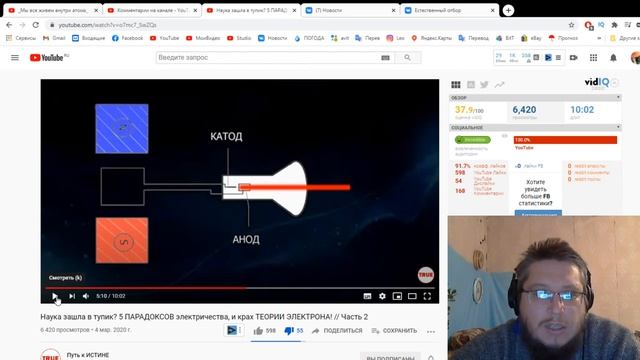
Task: Open the eBay bookmark
Action: [x=531, y=38]
